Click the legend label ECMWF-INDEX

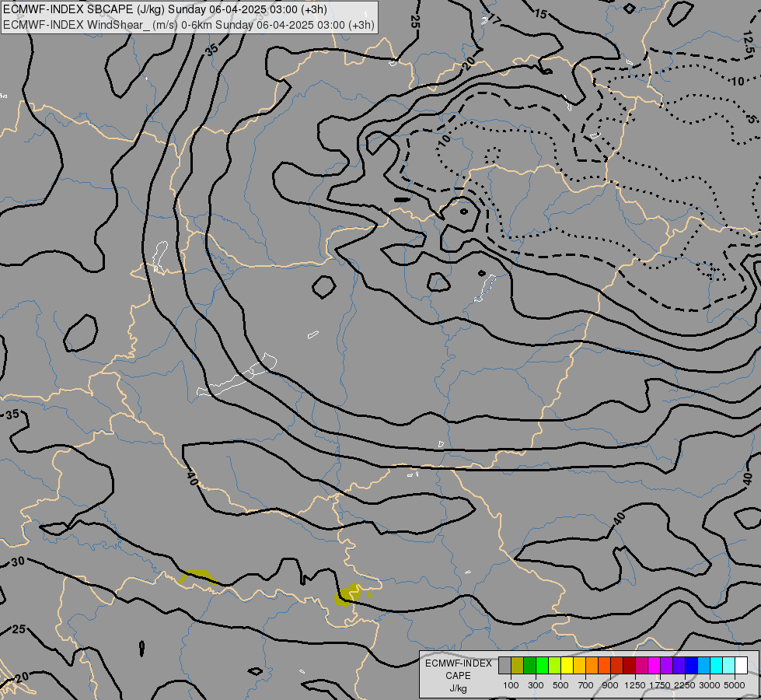tap(458, 663)
